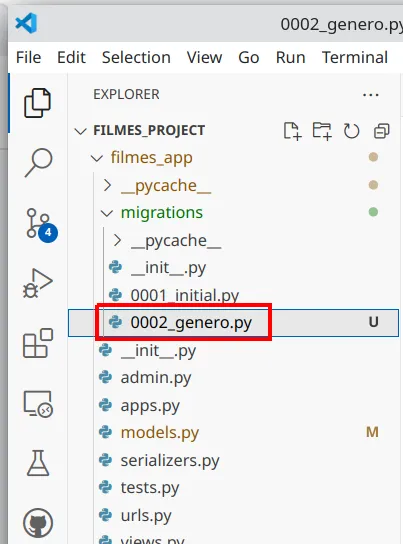
Task: Open the serializers.py file
Action: coord(170,460)
